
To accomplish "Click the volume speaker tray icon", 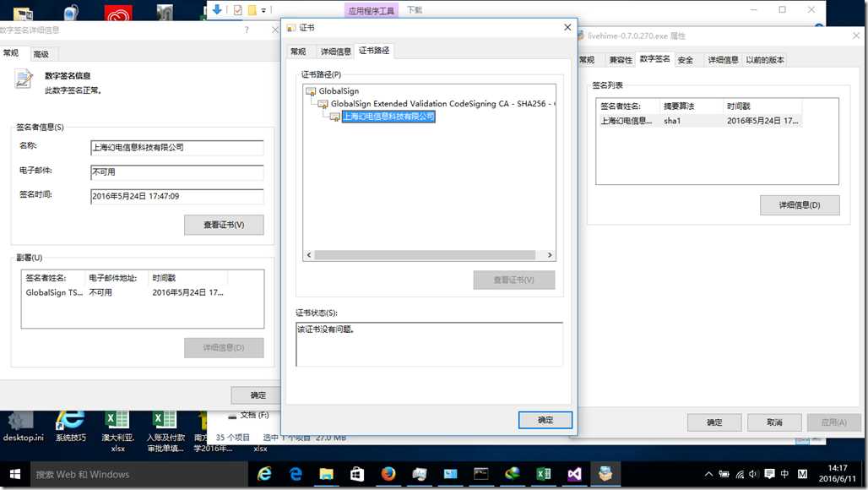I will [753, 474].
